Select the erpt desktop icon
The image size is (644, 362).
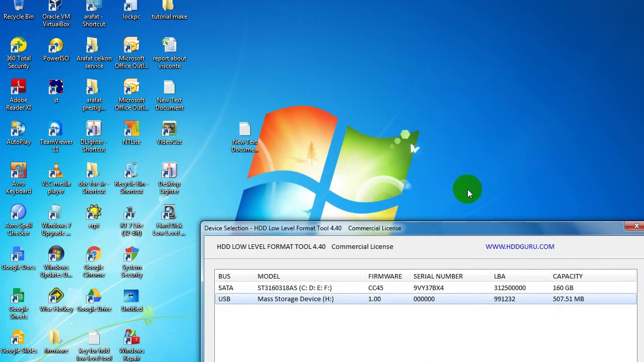[x=94, y=216]
